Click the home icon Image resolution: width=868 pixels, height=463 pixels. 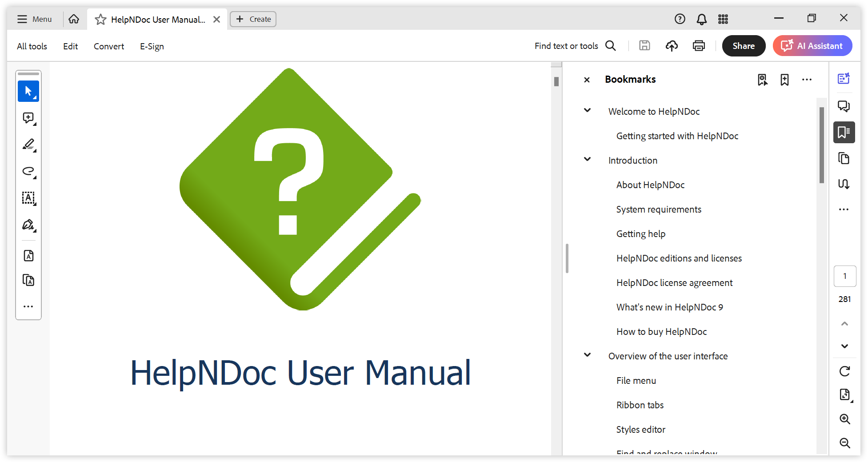[x=74, y=19]
